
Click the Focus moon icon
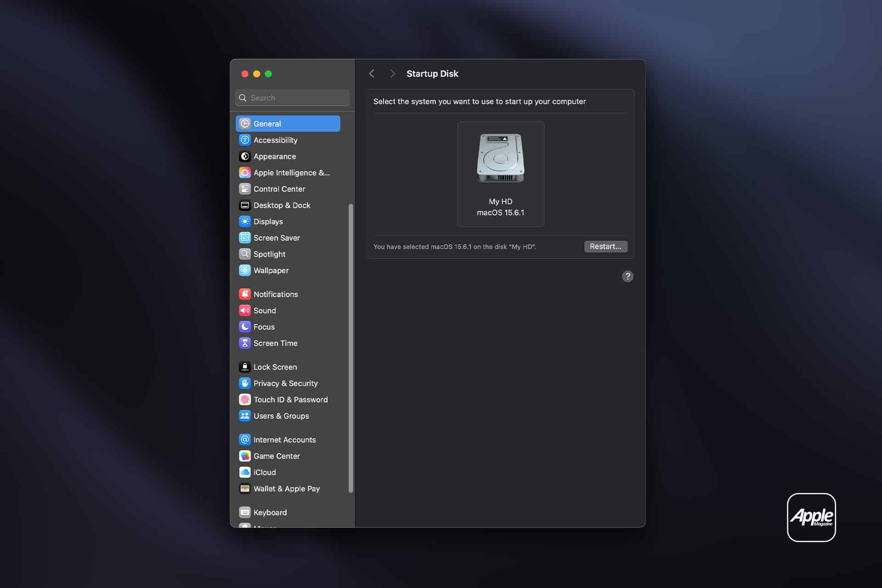pyautogui.click(x=245, y=327)
